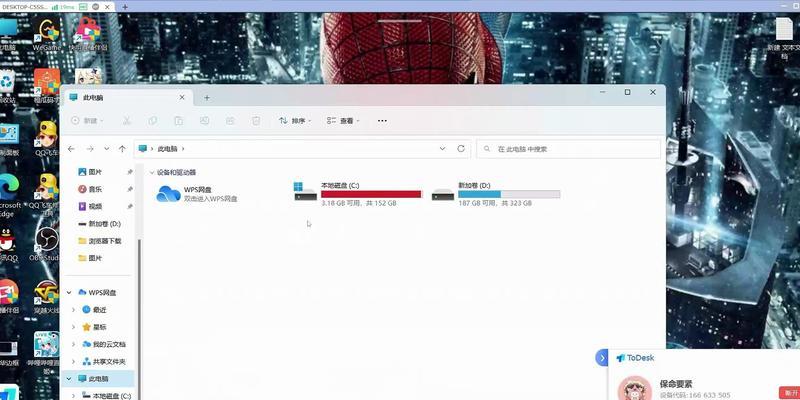800x400 pixels.
Task: Open the 查看 view dropdown
Action: click(343, 121)
